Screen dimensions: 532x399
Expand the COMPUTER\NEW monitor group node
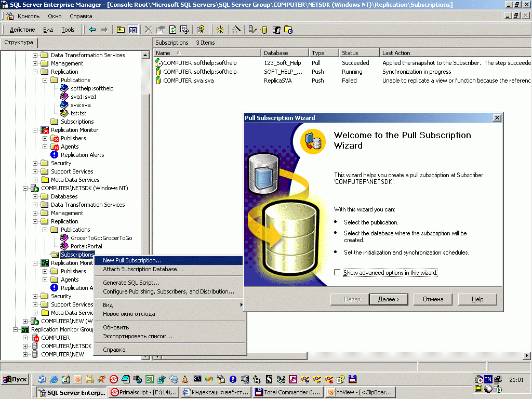click(25, 354)
